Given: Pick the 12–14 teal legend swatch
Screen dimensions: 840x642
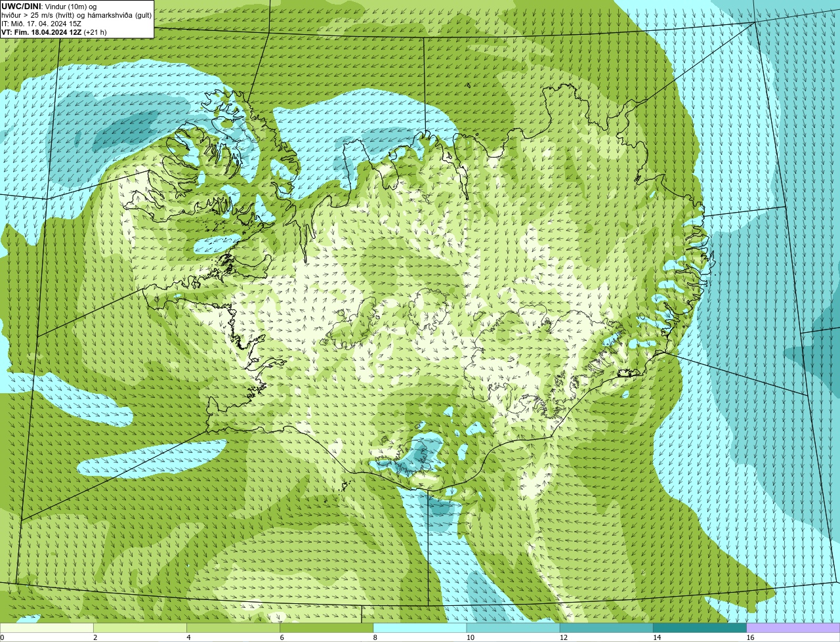Looking at the screenshot, I should point(606,628).
